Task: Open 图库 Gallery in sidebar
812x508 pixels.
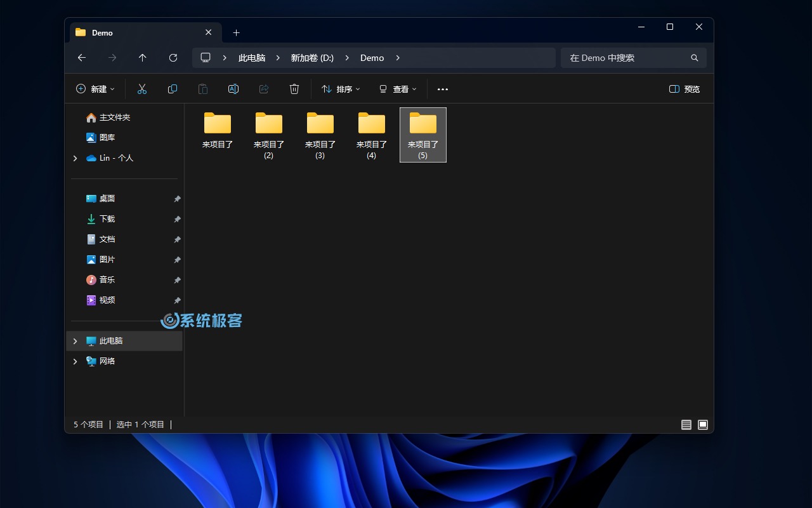Action: pyautogui.click(x=100, y=137)
